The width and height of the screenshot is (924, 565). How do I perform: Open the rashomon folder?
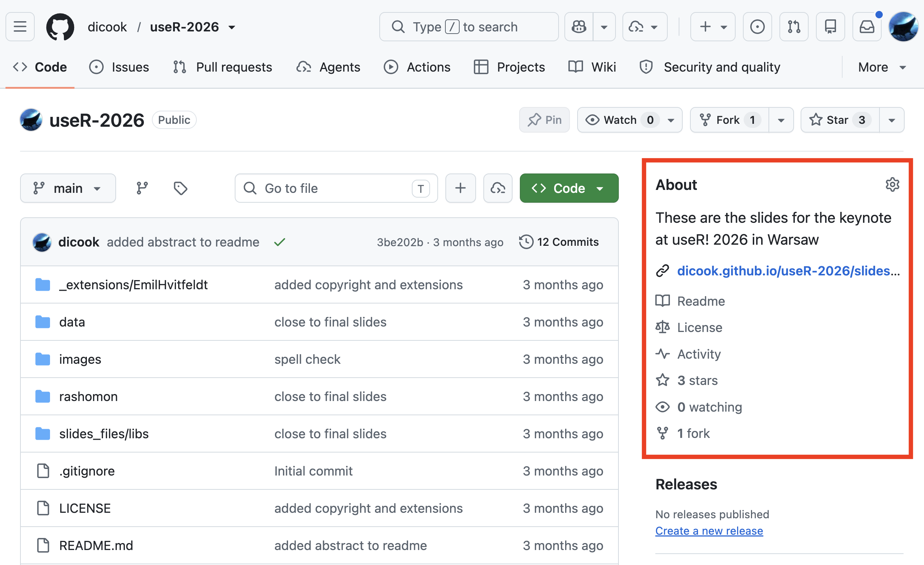pos(88,397)
